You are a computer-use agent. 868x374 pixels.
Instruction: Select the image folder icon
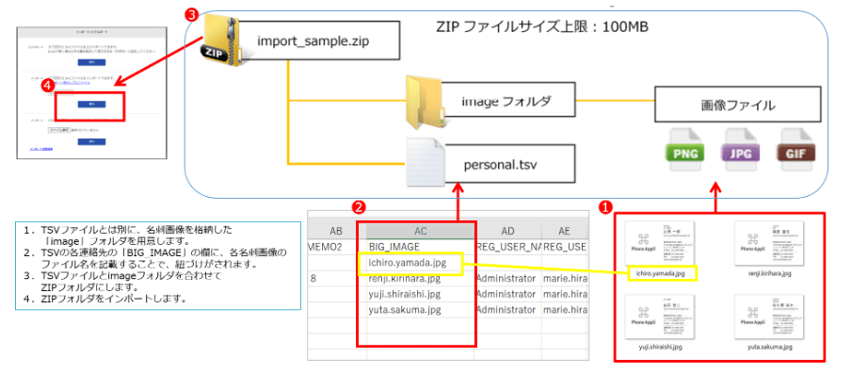(x=425, y=100)
